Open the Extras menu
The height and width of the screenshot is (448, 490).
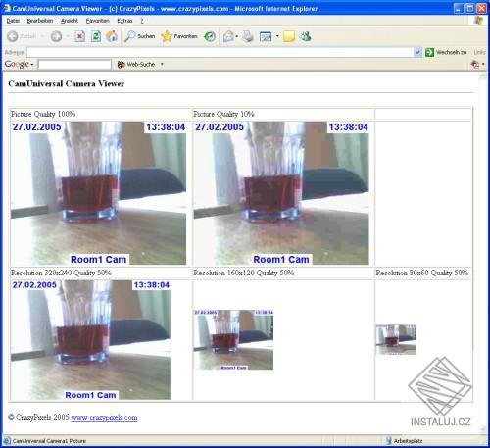(124, 21)
